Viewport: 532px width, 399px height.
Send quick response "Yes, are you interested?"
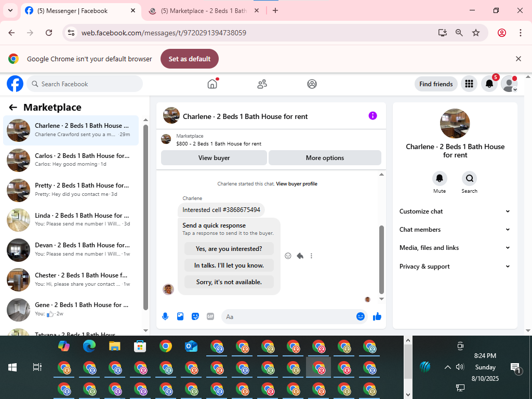pyautogui.click(x=229, y=249)
